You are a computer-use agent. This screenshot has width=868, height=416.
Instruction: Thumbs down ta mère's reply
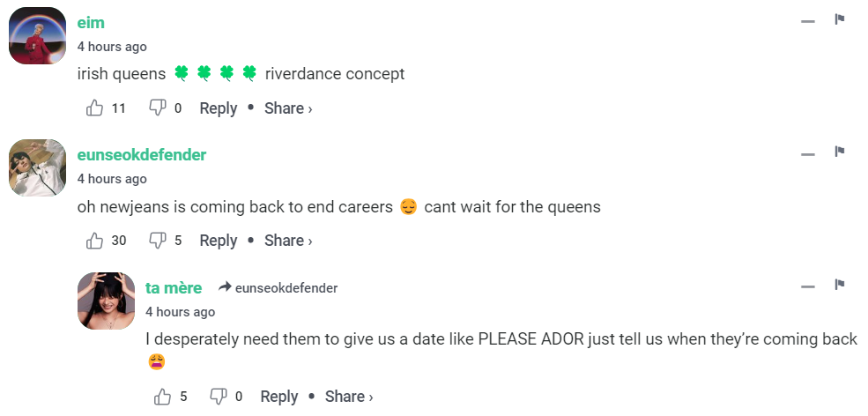[219, 397]
